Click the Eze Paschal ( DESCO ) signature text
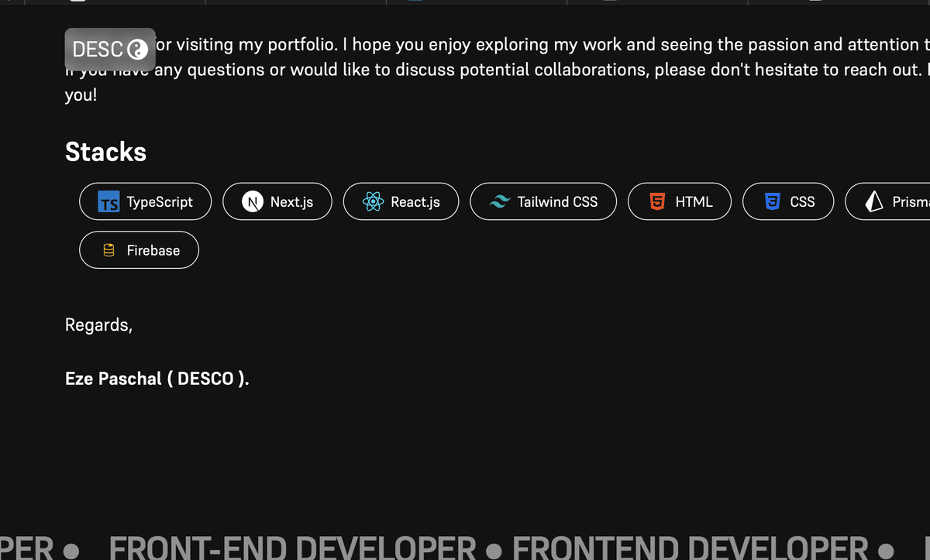This screenshot has height=560, width=930. [x=157, y=379]
